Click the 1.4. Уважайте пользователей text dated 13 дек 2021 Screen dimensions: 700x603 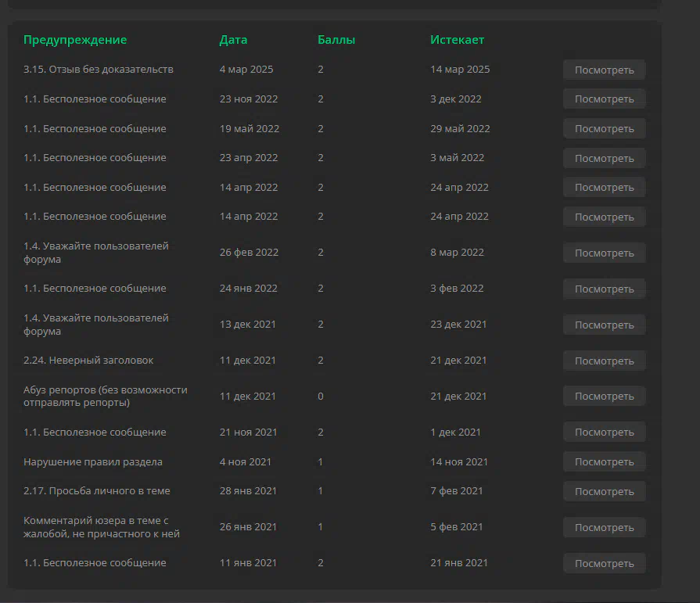click(x=96, y=325)
